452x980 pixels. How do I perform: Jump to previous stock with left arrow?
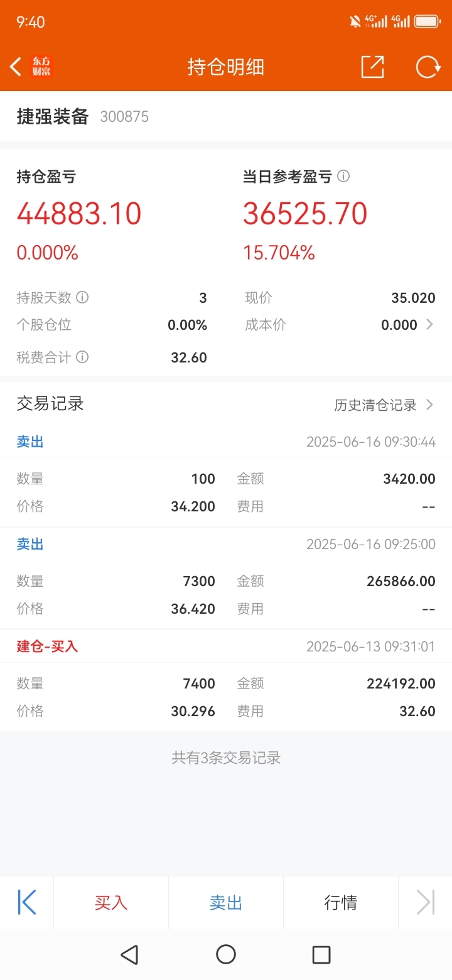click(27, 903)
